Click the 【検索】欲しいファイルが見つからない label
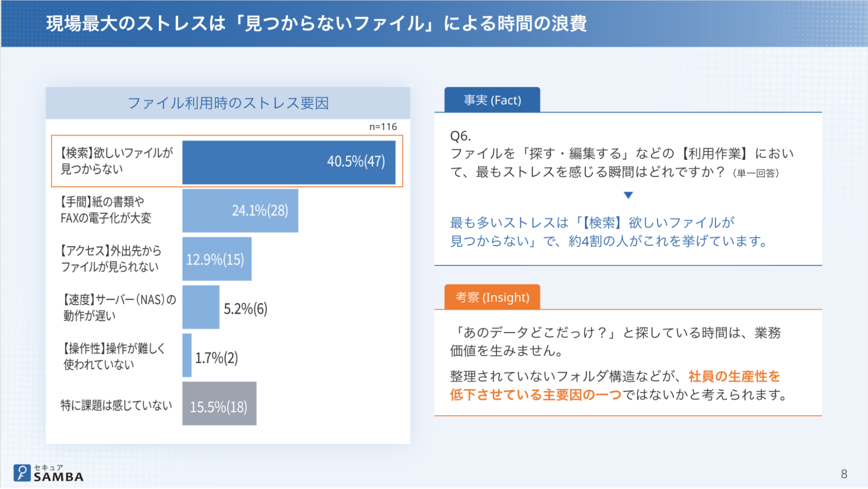 (116, 161)
